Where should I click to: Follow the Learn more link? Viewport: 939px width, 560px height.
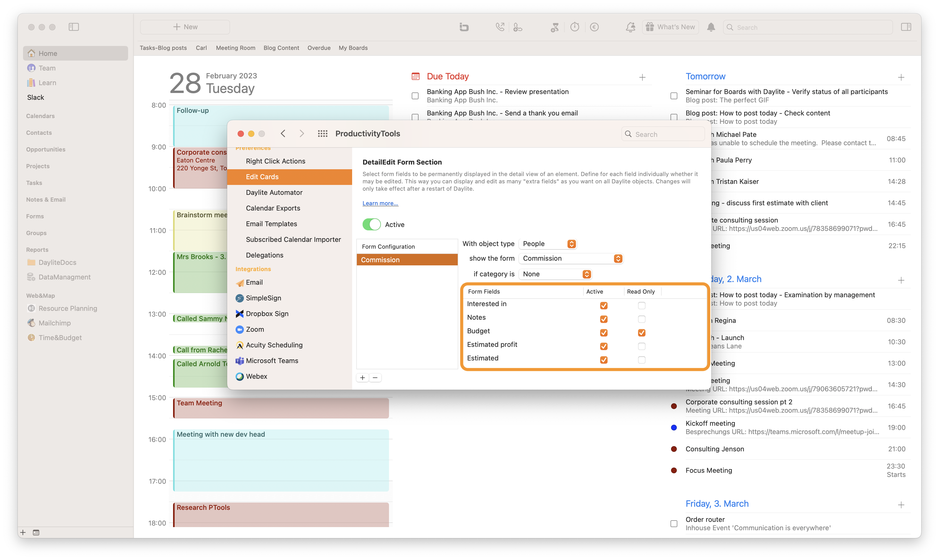point(380,203)
